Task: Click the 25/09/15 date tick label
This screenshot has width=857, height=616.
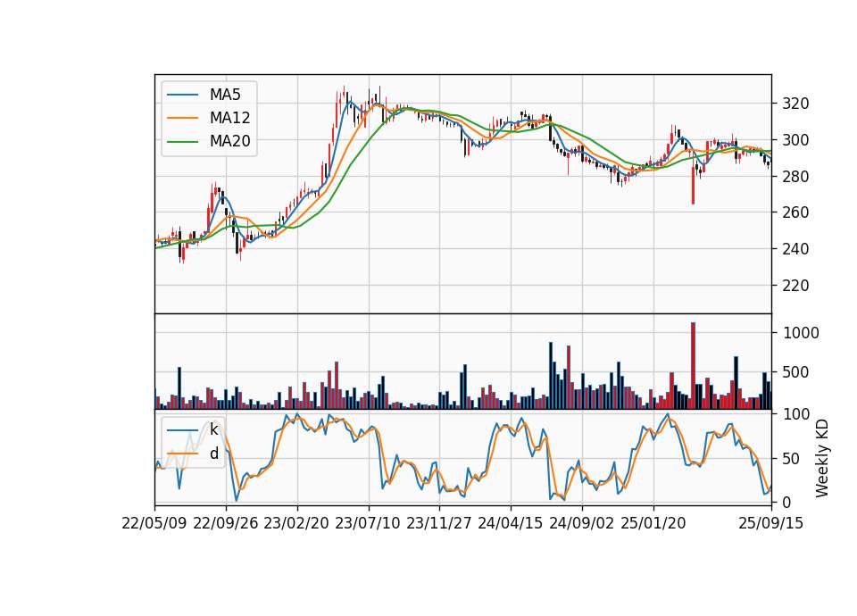Action: tap(771, 523)
